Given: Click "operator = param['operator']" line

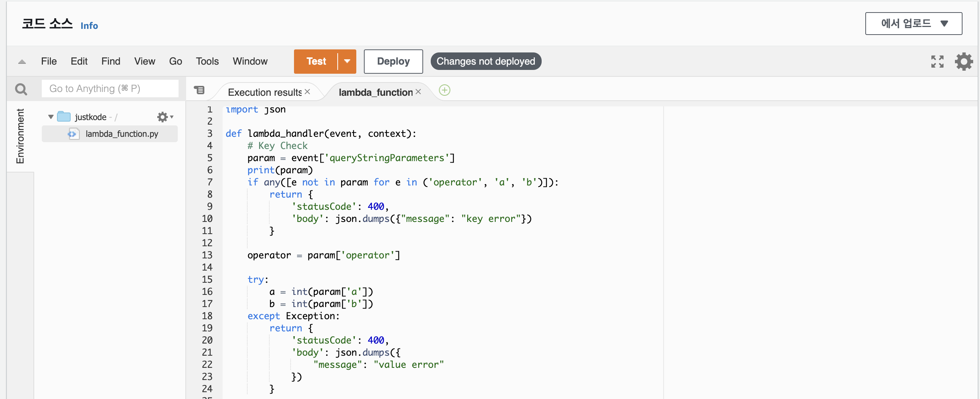Looking at the screenshot, I should click(x=324, y=255).
